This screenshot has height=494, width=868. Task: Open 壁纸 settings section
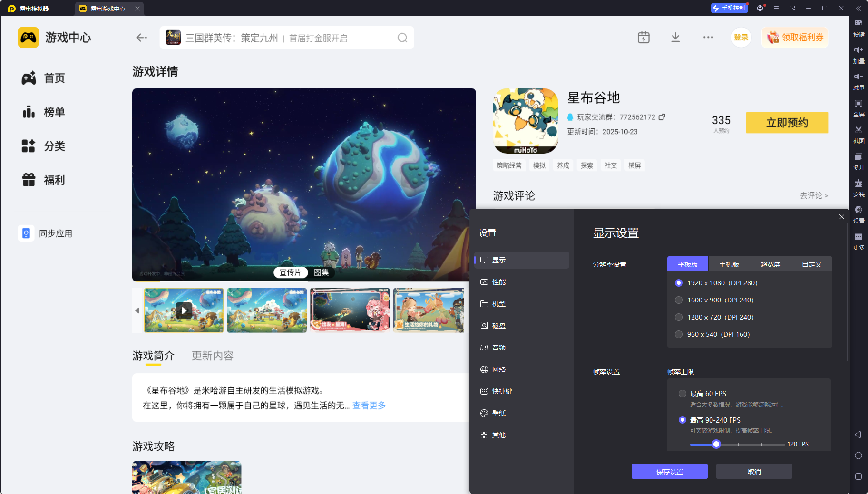(522, 413)
